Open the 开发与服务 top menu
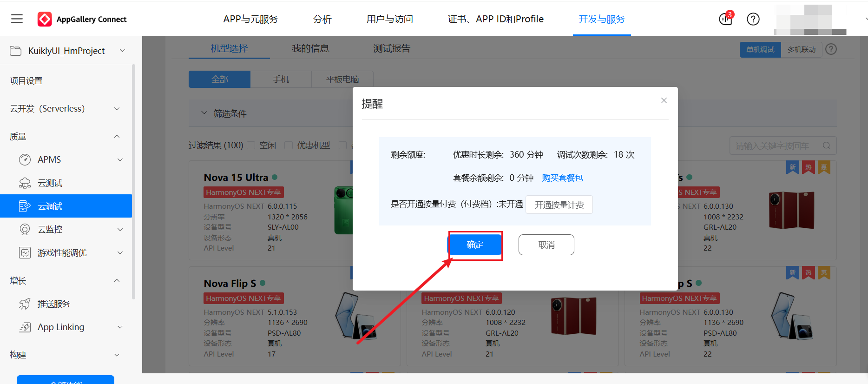868x384 pixels. tap(602, 19)
